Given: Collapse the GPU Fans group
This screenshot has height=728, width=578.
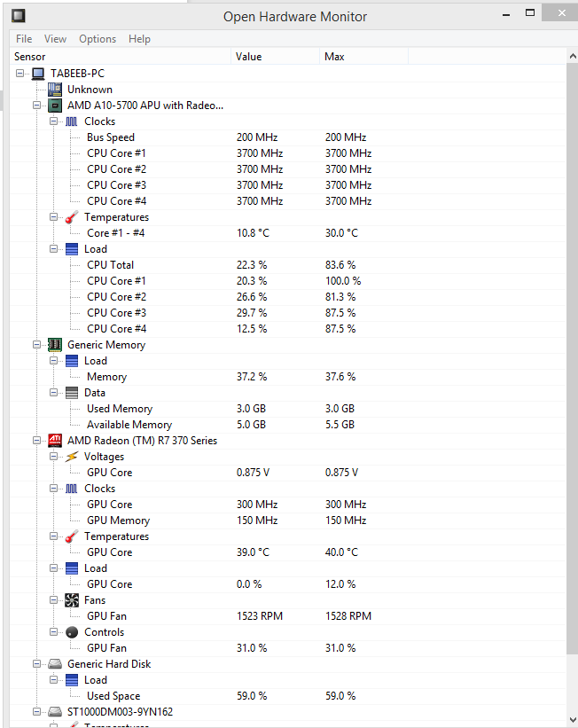Looking at the screenshot, I should coord(53,599).
